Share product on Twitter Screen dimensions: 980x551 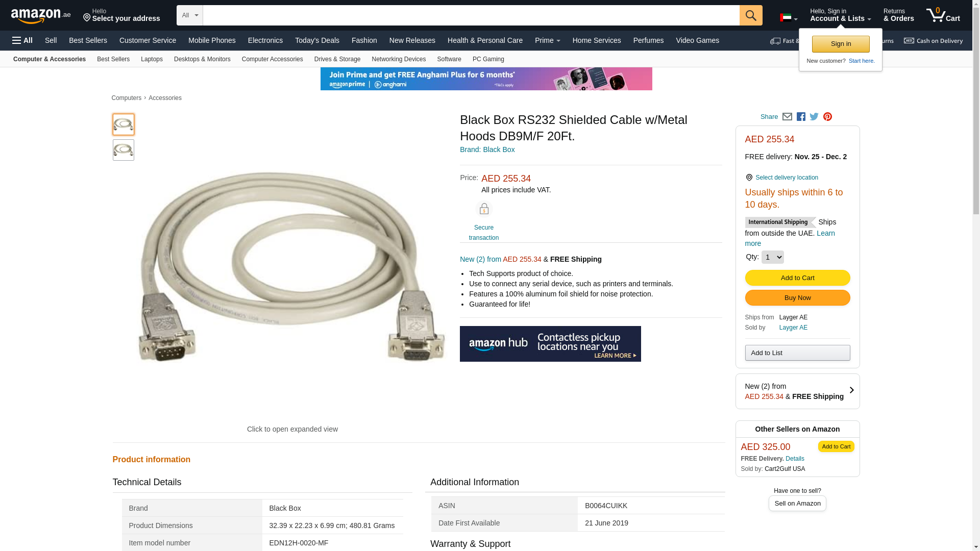click(814, 117)
